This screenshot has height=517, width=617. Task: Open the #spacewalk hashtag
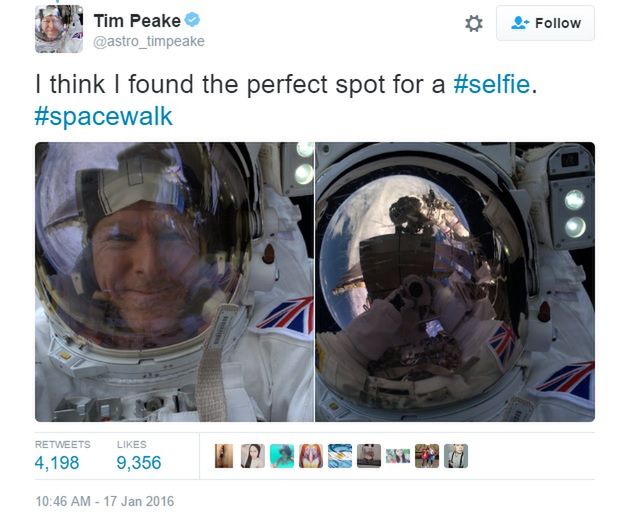click(103, 116)
